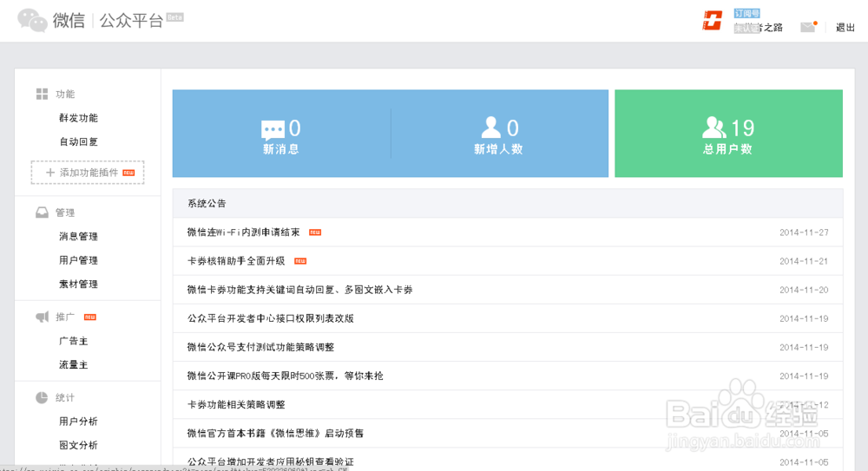This screenshot has width=868, height=471.
Task: Click 添加功能插件 button
Action: 88,172
